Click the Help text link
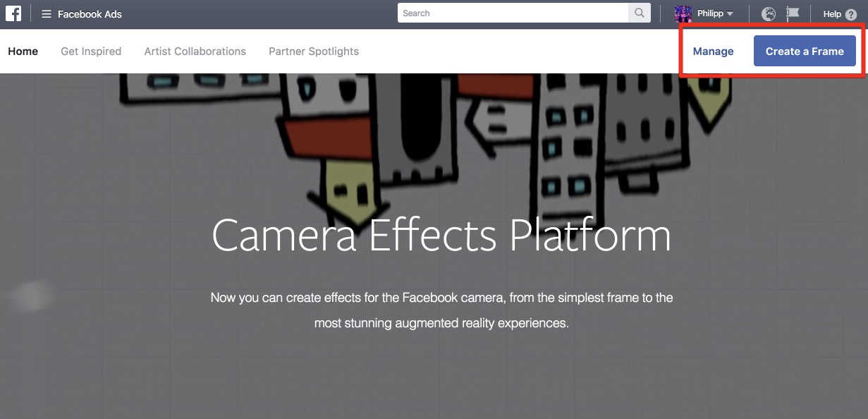This screenshot has height=419, width=868. tap(832, 14)
